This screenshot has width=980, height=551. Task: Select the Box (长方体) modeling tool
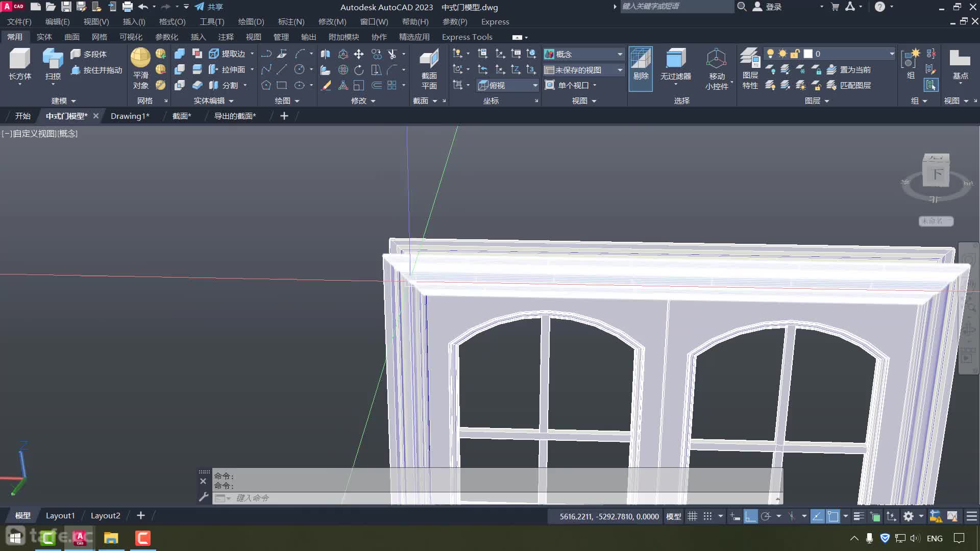(20, 64)
